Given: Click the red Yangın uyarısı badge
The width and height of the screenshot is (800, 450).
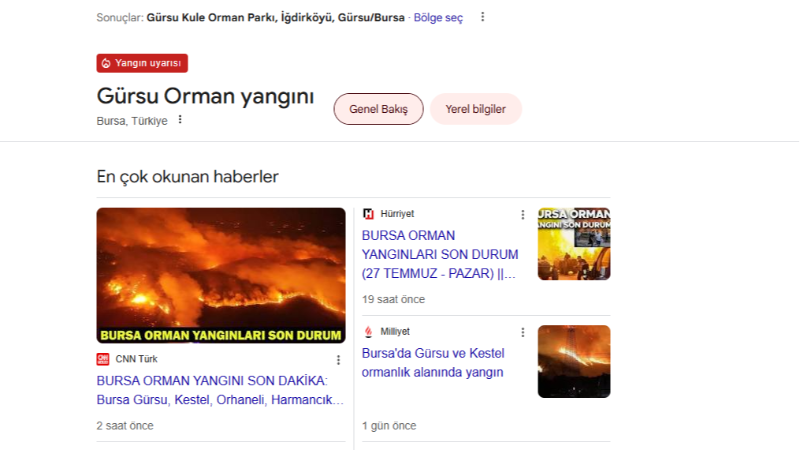Looking at the screenshot, I should click(142, 63).
